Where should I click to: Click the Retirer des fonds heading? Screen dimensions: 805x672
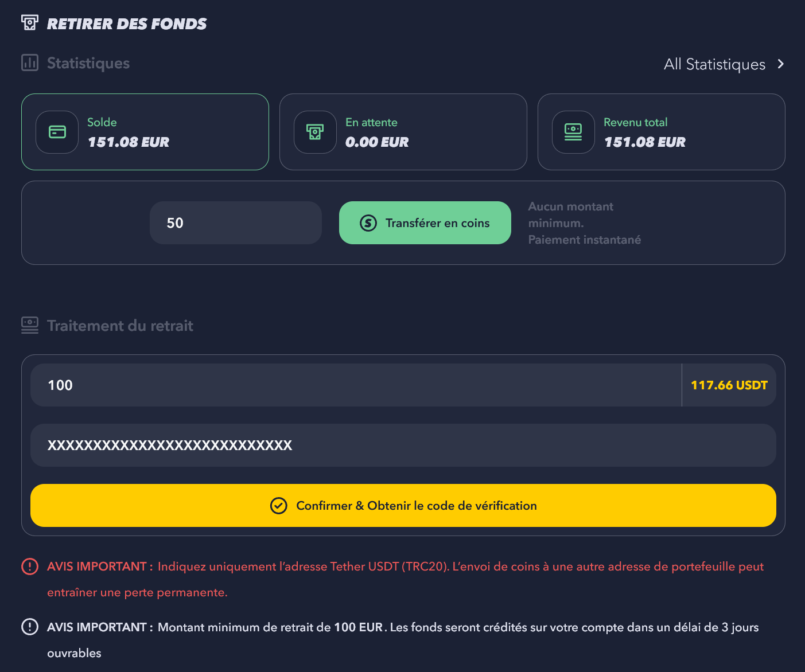127,24
